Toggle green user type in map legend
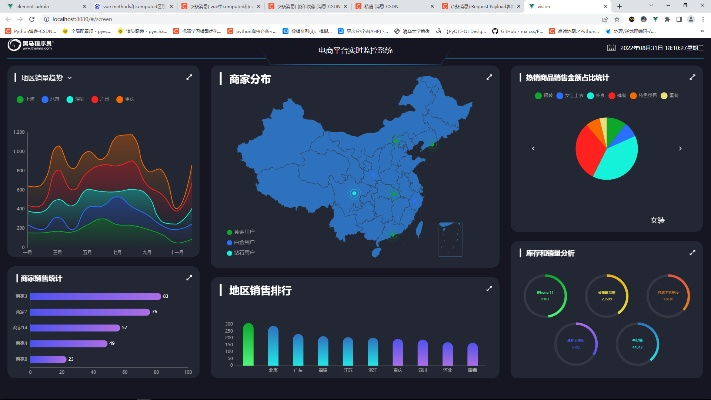 (x=241, y=232)
